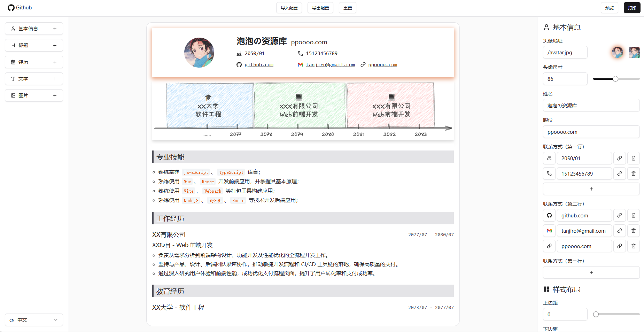Open 预览 preview mode
Viewport: 644px width, 332px height.
tap(610, 8)
